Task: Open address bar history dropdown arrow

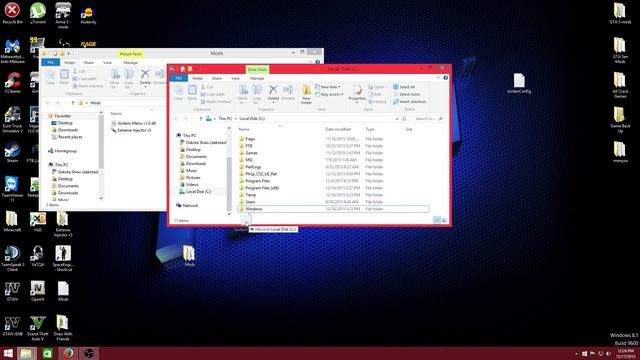Action: 397,119
